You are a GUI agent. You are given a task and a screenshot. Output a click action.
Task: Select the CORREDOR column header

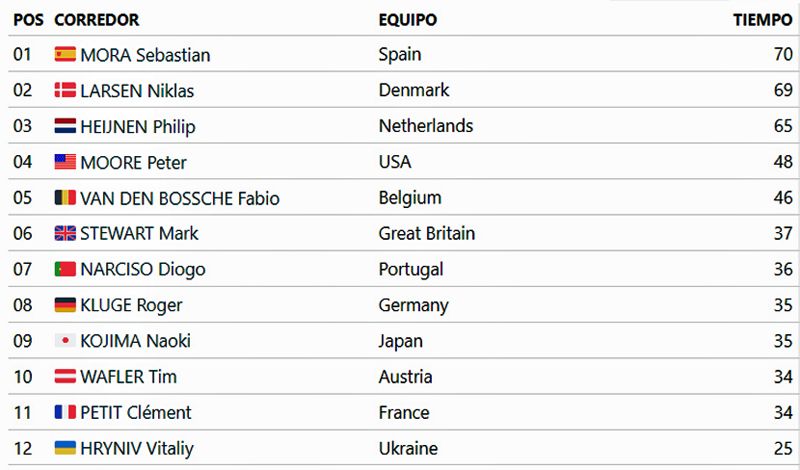click(x=96, y=20)
